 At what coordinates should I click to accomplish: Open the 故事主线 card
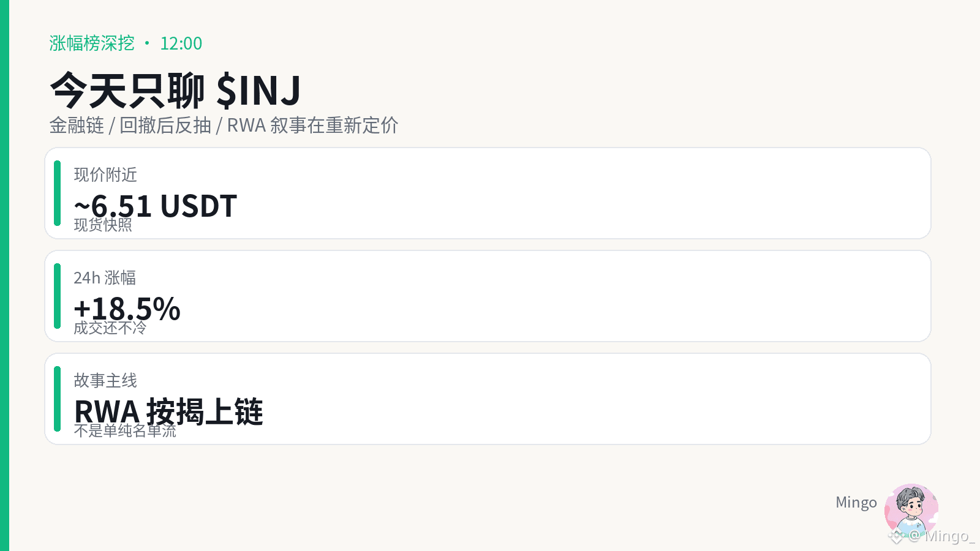pyautogui.click(x=488, y=399)
